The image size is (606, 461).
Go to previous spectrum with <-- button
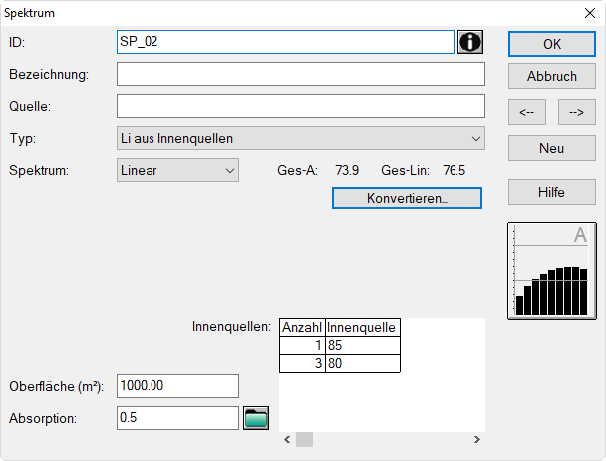pos(527,112)
